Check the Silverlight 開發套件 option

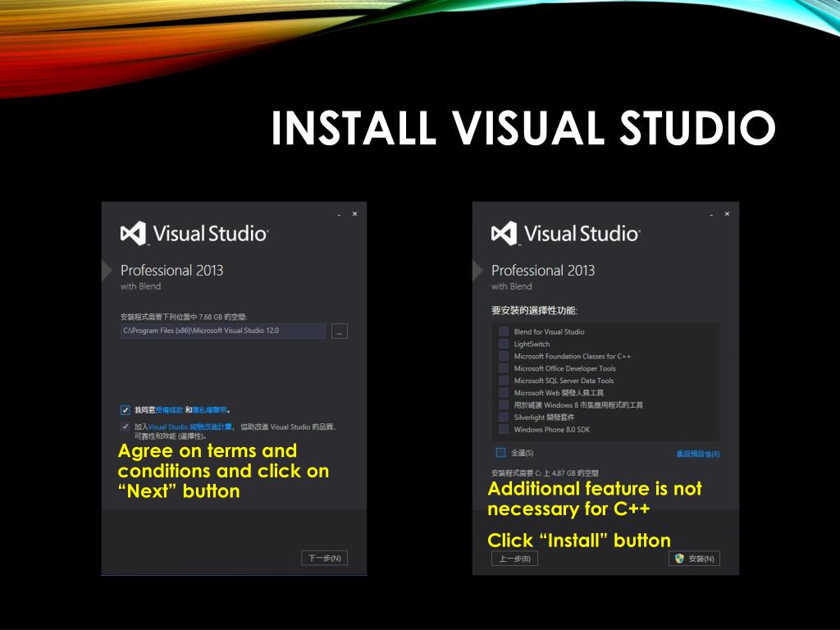pyautogui.click(x=503, y=418)
